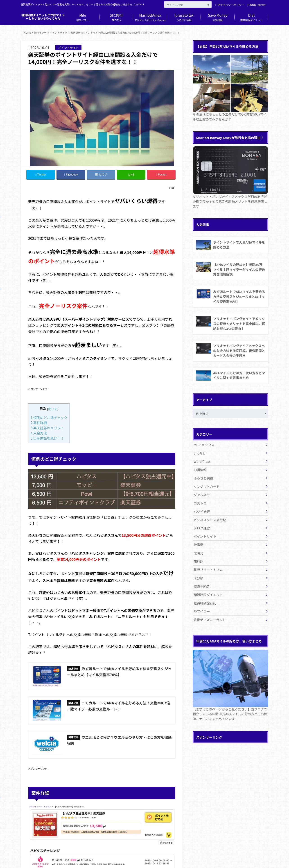Jump to 入金方法 in contents
This screenshot has height=868, width=289.
39,433
